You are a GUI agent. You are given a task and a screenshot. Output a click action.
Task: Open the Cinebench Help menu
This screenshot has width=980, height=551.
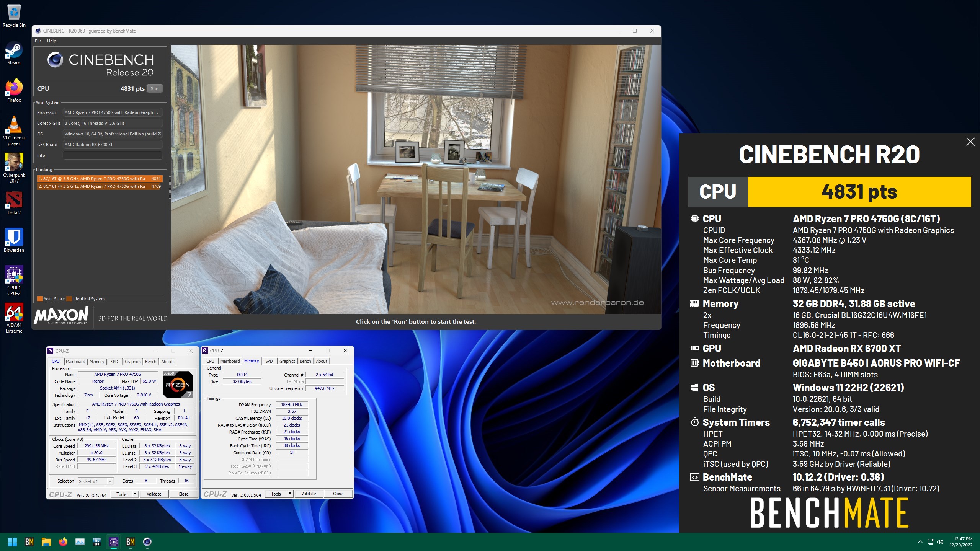[52, 41]
